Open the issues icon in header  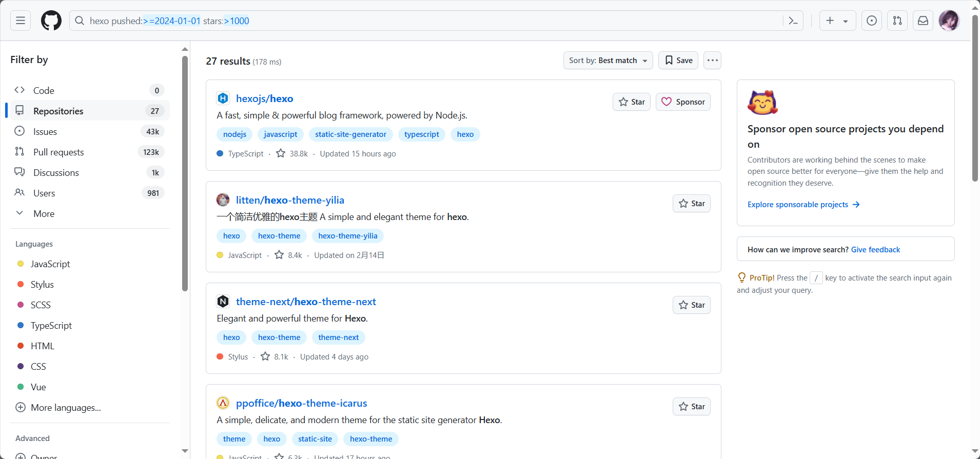(x=871, y=21)
